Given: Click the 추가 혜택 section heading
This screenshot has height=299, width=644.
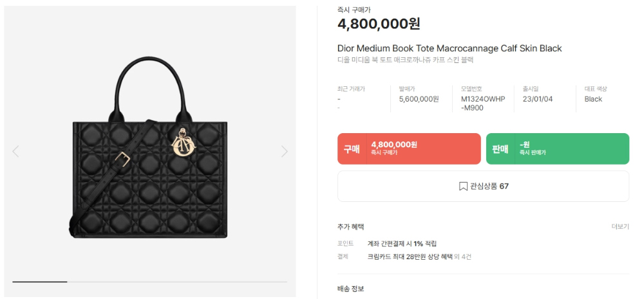Looking at the screenshot, I should pos(350,227).
